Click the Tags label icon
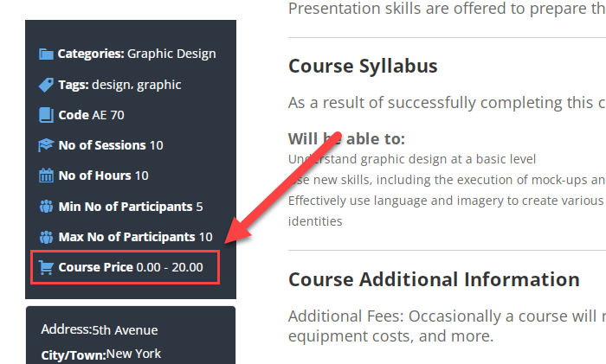The height and width of the screenshot is (364, 606). click(x=46, y=85)
